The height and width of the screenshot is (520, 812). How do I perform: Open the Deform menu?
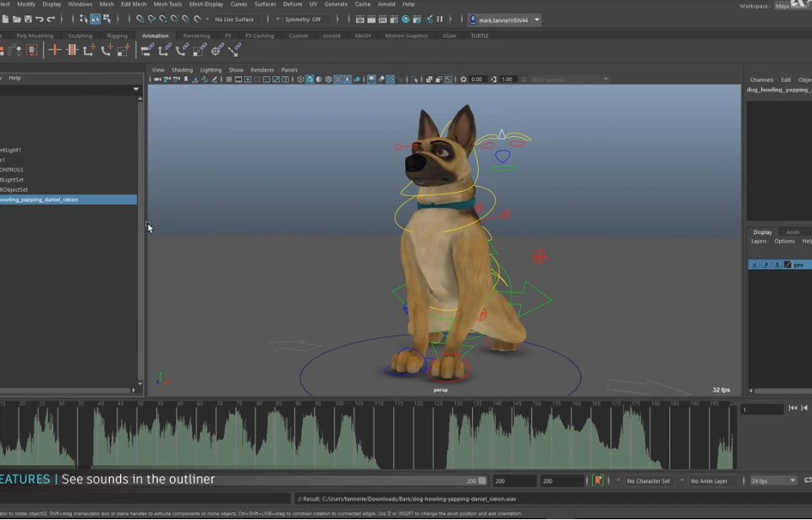click(292, 4)
